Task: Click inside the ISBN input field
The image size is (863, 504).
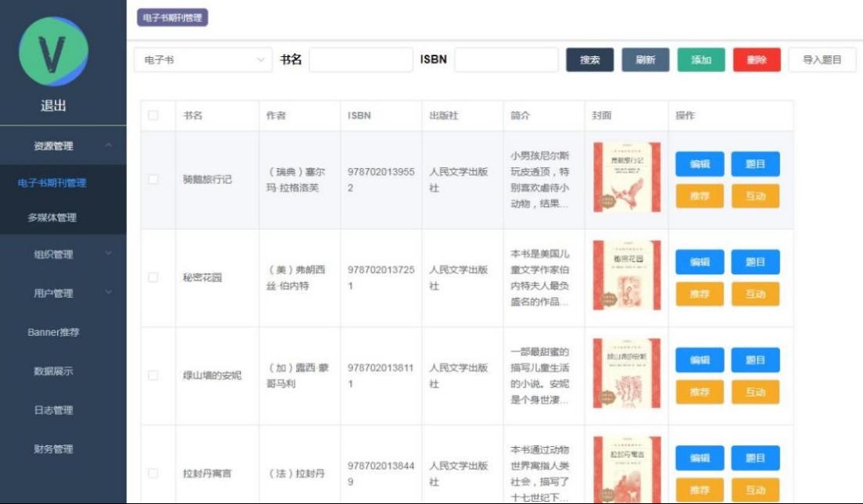Action: pyautogui.click(x=506, y=60)
